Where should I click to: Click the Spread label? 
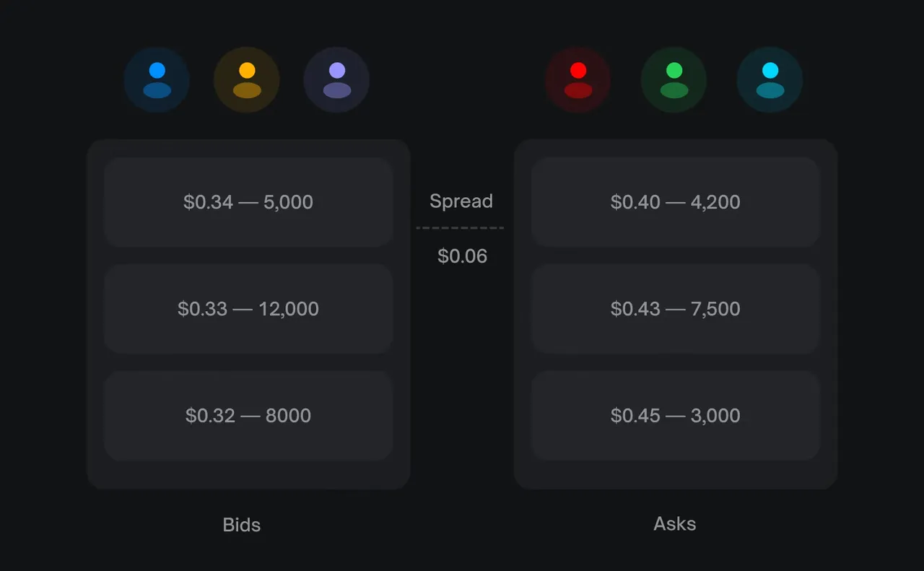tap(461, 201)
